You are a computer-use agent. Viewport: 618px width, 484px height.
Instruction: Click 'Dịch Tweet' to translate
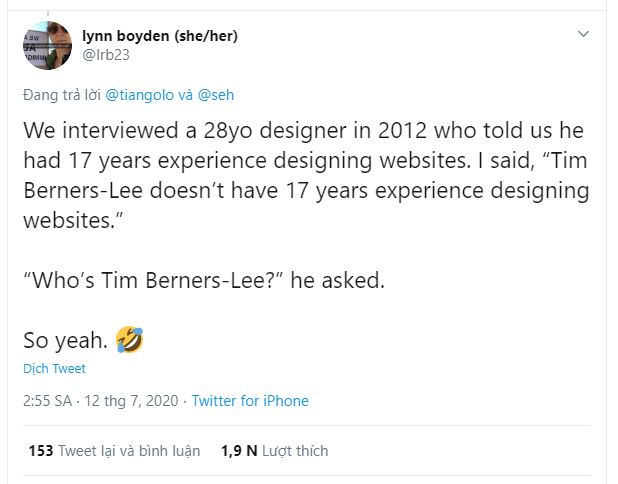(54, 369)
